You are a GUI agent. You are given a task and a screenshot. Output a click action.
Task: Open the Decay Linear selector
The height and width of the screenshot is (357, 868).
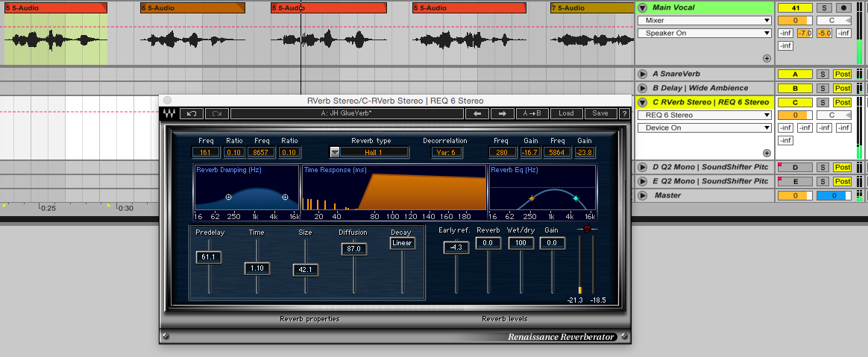pyautogui.click(x=403, y=244)
